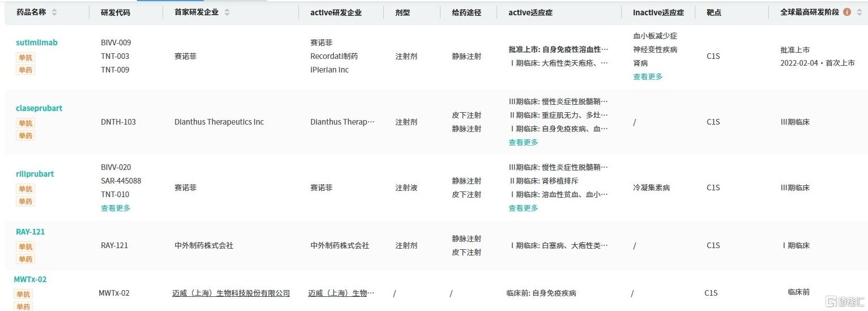This screenshot has height=311, width=868.
Task: Open 迈威（上海）生物科技股份有限公司 company link
Action: pos(231,293)
